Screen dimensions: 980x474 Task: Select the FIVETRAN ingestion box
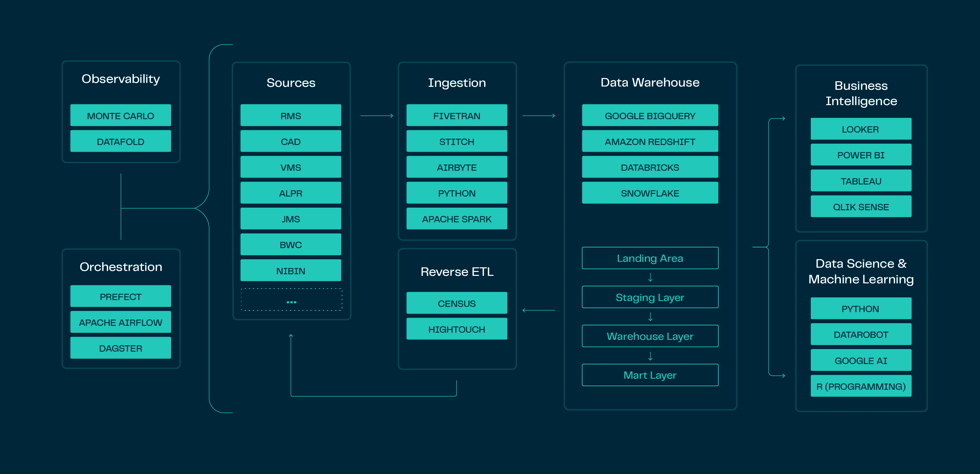[457, 115]
